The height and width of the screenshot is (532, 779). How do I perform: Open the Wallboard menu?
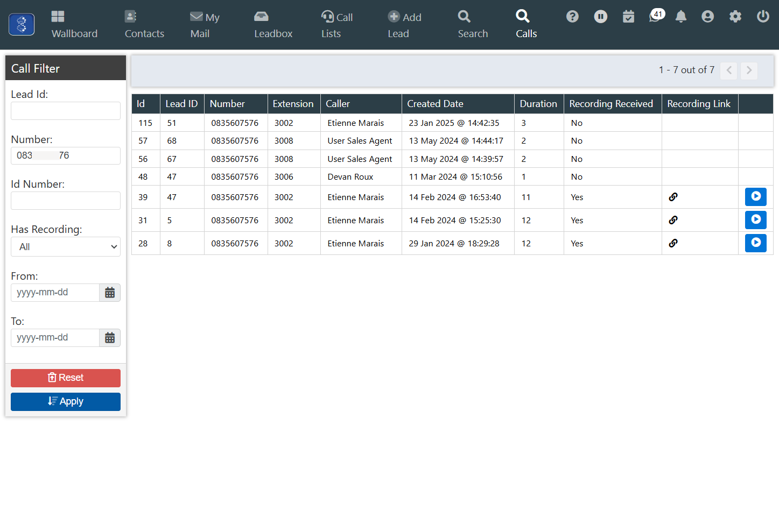point(74,25)
